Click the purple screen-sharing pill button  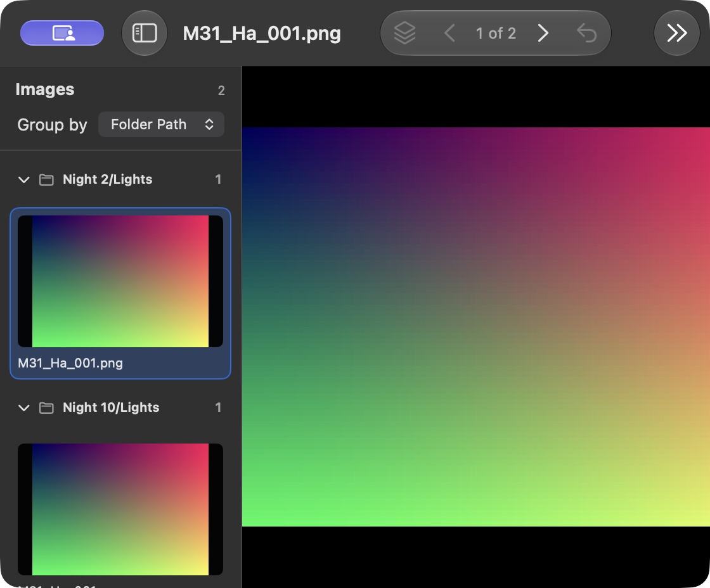[62, 33]
